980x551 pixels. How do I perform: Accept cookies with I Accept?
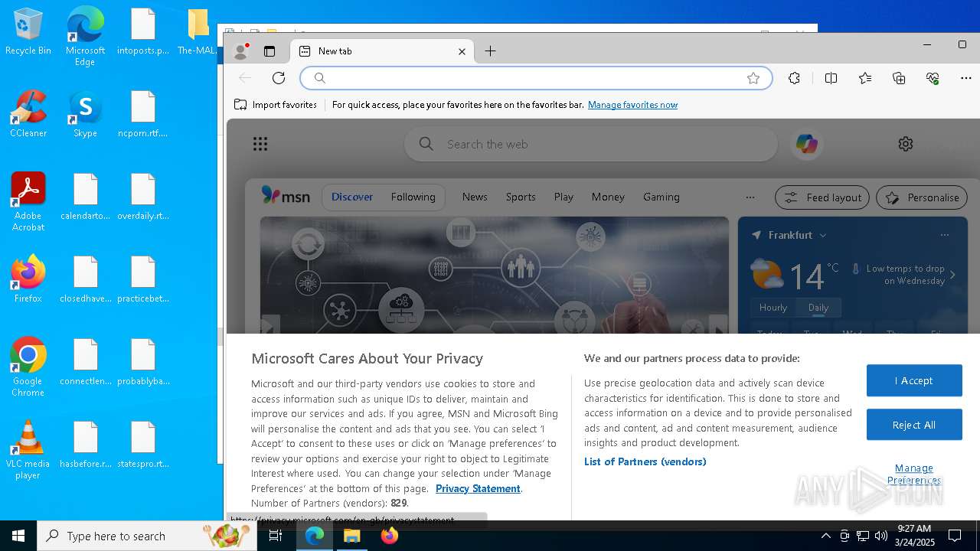pyautogui.click(x=914, y=380)
